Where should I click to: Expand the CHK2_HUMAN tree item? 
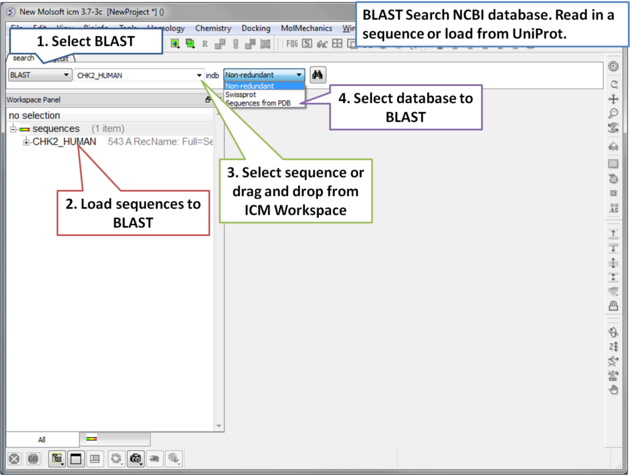[26, 142]
